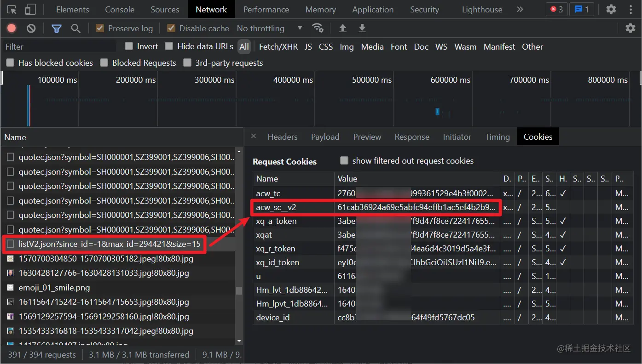Clear the network log
642x364 pixels.
(31, 28)
